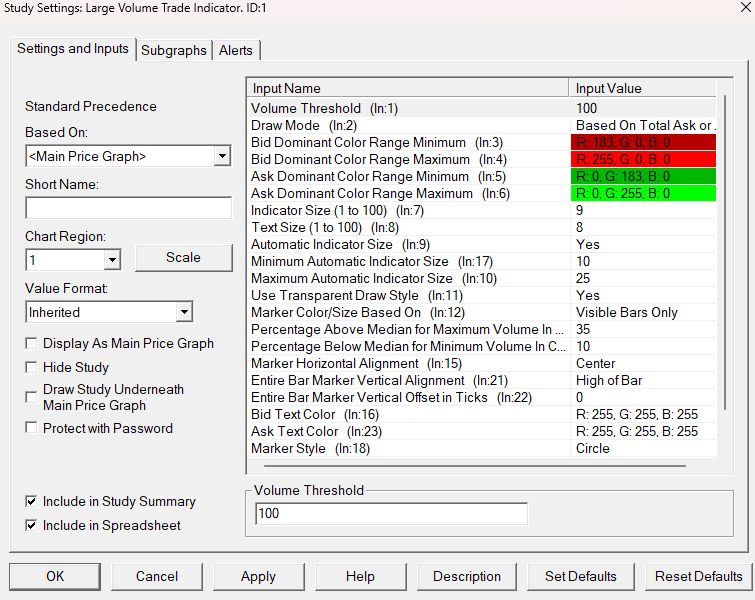Enable Protect with Password option
The height and width of the screenshot is (600, 755).
coord(31,428)
